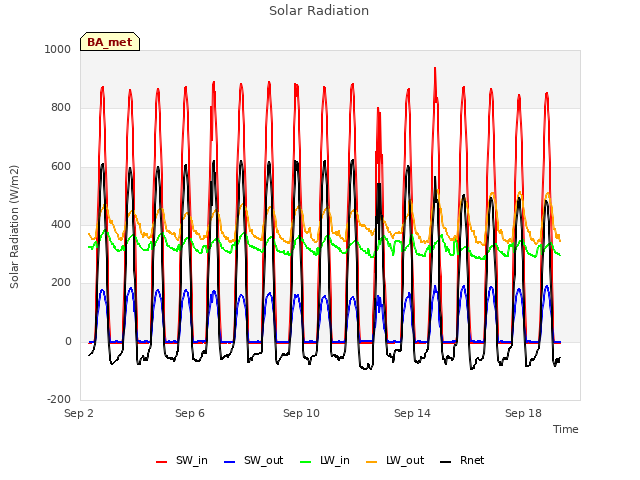The height and width of the screenshot is (480, 640).
Task: Click the blue SW_out legend color marker
Action: pos(230,462)
